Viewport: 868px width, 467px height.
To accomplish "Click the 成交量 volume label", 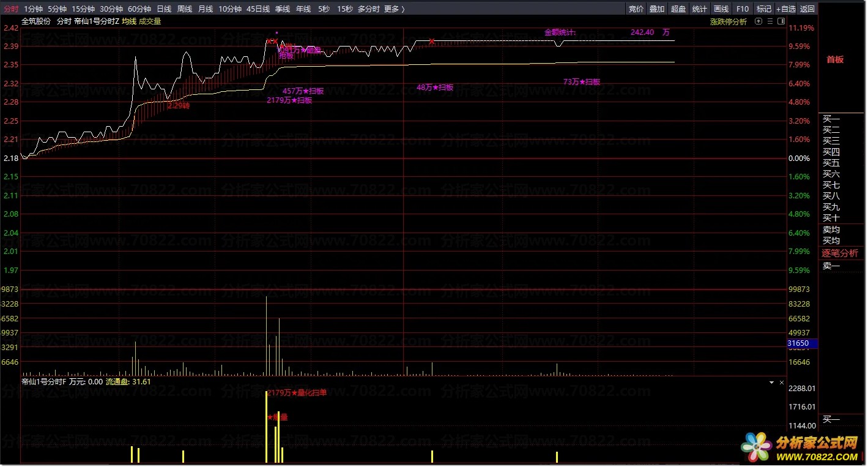I will tap(150, 21).
